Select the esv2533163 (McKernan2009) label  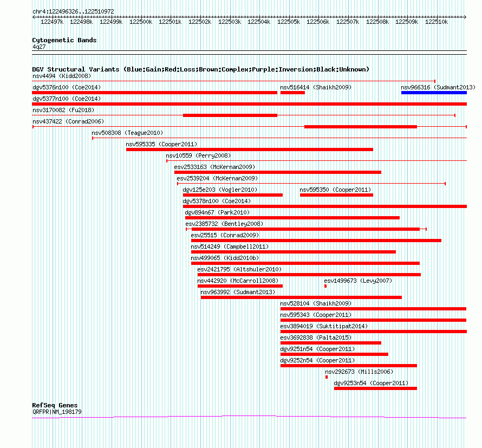[214, 167]
